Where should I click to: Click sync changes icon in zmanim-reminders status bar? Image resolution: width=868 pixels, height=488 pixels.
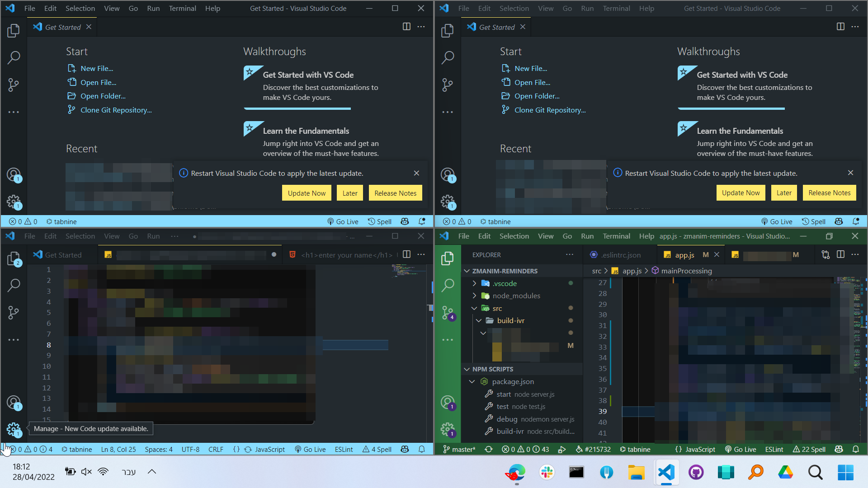(x=489, y=449)
